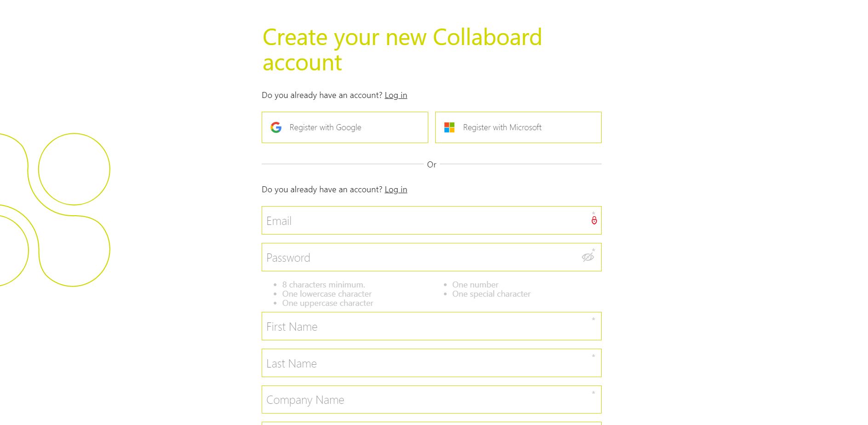The width and height of the screenshot is (868, 425).
Task: Select the Company Name field
Action: [414, 399]
